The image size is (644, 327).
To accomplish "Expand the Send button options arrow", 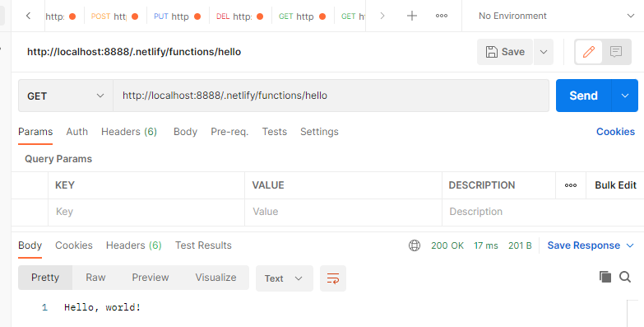I will point(625,96).
